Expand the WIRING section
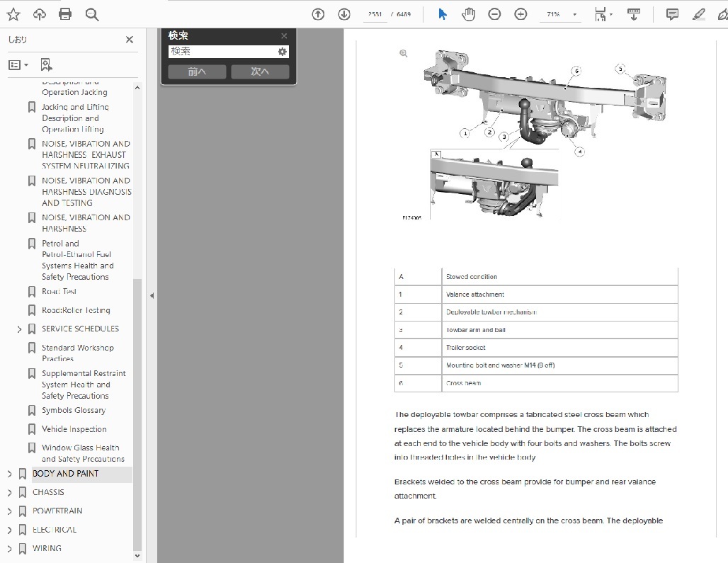 click(x=10, y=549)
